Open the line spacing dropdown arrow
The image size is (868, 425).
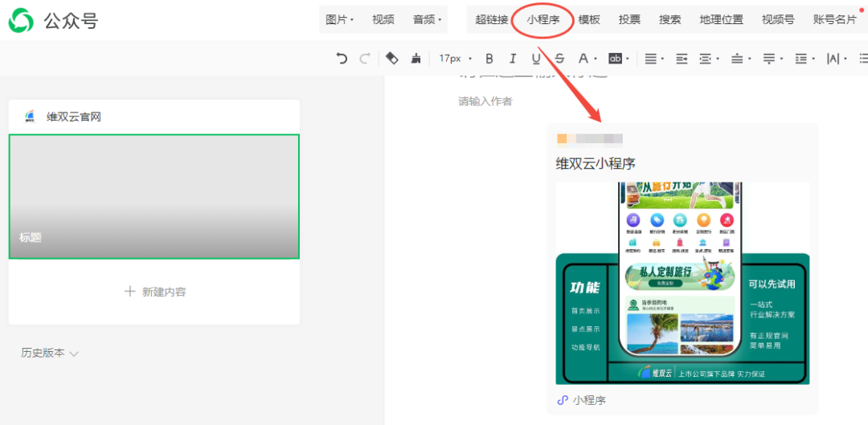[x=813, y=59]
